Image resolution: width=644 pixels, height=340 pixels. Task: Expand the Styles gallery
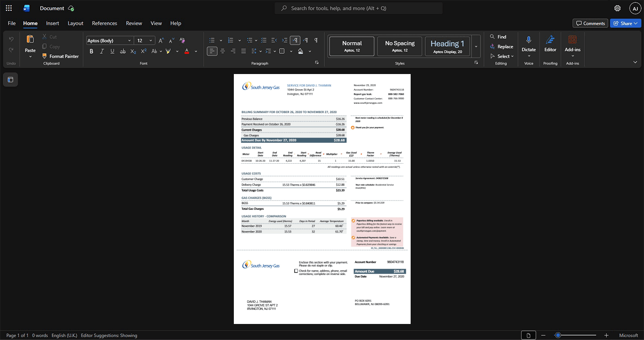coord(476,46)
